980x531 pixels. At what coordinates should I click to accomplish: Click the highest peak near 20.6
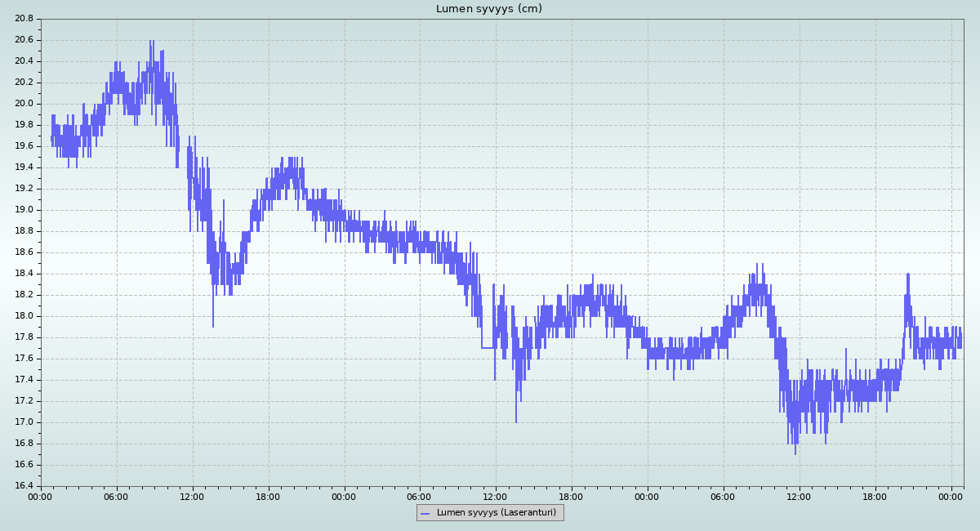pos(151,42)
